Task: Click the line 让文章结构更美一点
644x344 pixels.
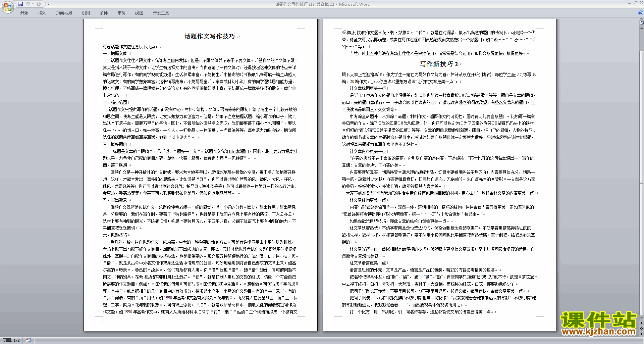Action: [x=368, y=200]
